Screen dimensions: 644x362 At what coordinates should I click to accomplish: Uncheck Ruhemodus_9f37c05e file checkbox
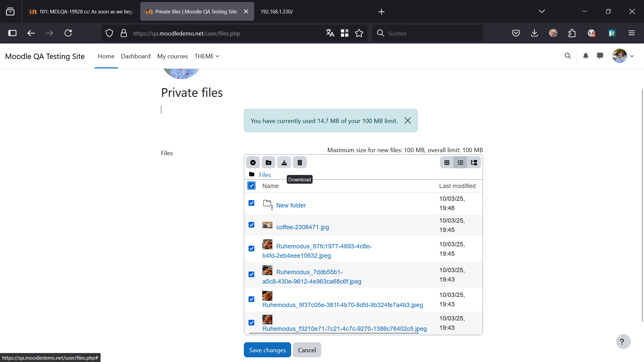pos(251,299)
